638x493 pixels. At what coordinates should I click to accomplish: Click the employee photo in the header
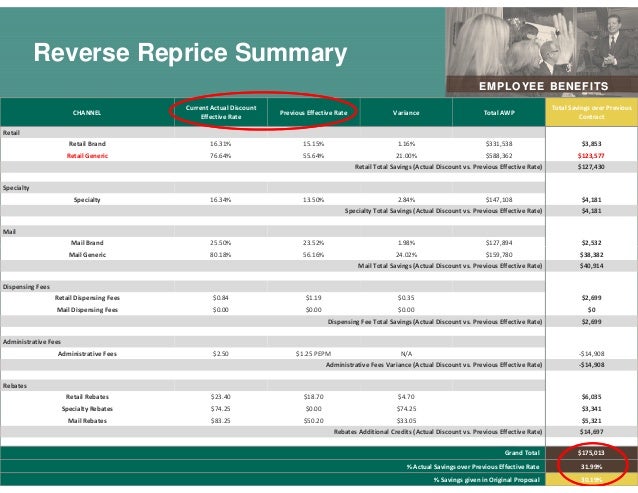click(x=542, y=52)
